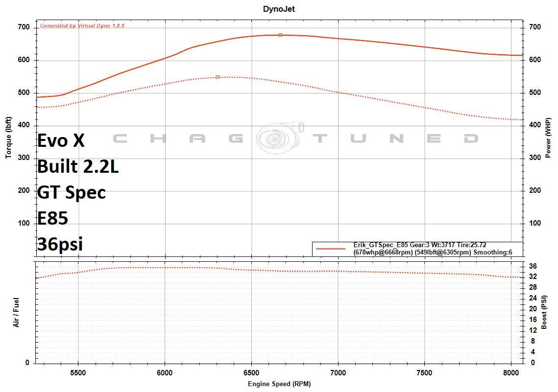Click the 500 label on the Power axis
Image resolution: width=558 pixels, height=392 pixels.
pos(535,92)
